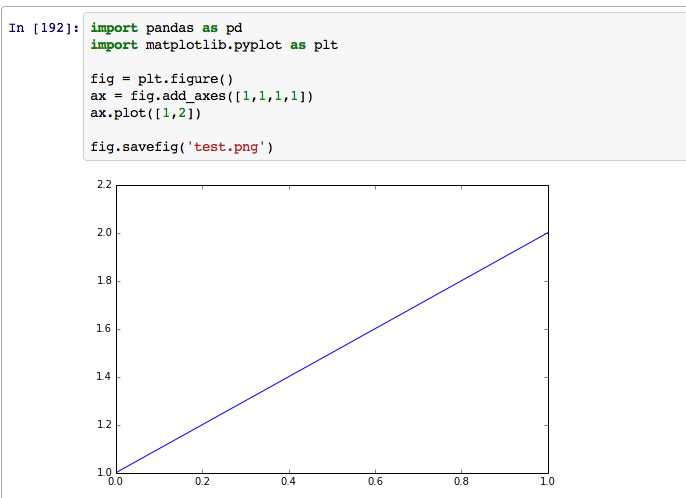
Task: Click the 0.8 x-axis tick label
Action: point(461,482)
